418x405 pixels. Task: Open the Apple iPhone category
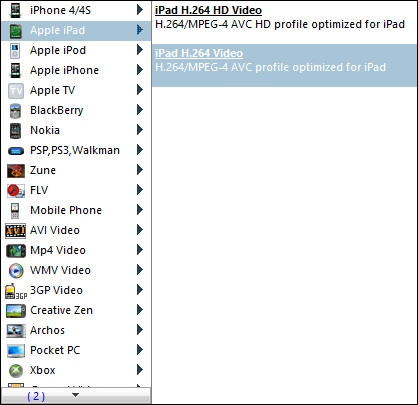[76, 70]
